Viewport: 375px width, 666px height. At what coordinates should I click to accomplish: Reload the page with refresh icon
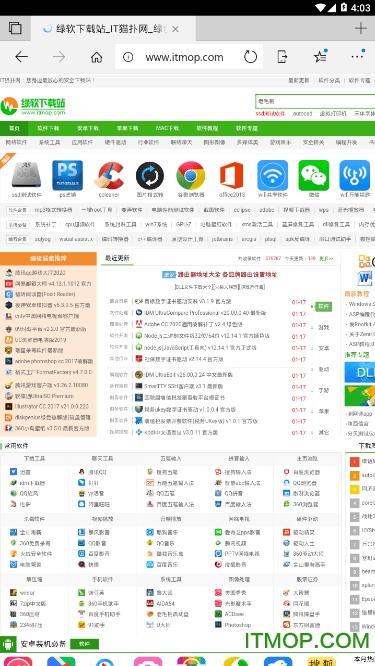coord(251,56)
